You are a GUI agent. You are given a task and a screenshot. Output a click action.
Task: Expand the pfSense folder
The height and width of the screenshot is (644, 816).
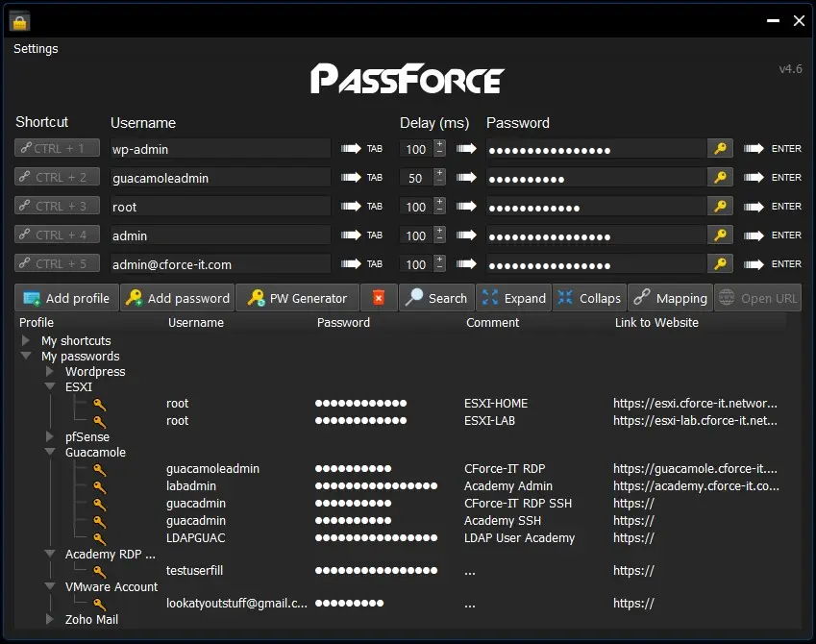[x=50, y=436]
